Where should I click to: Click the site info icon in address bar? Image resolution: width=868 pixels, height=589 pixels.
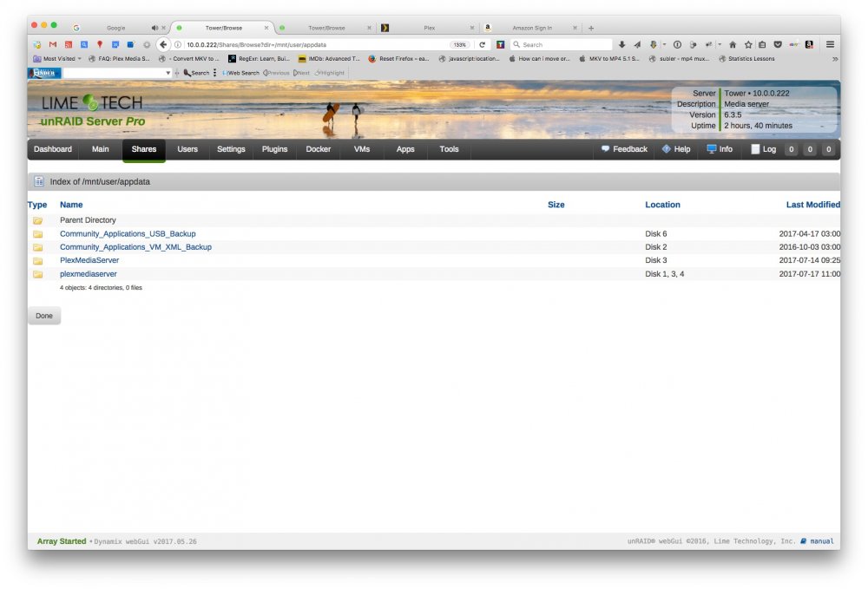(178, 45)
